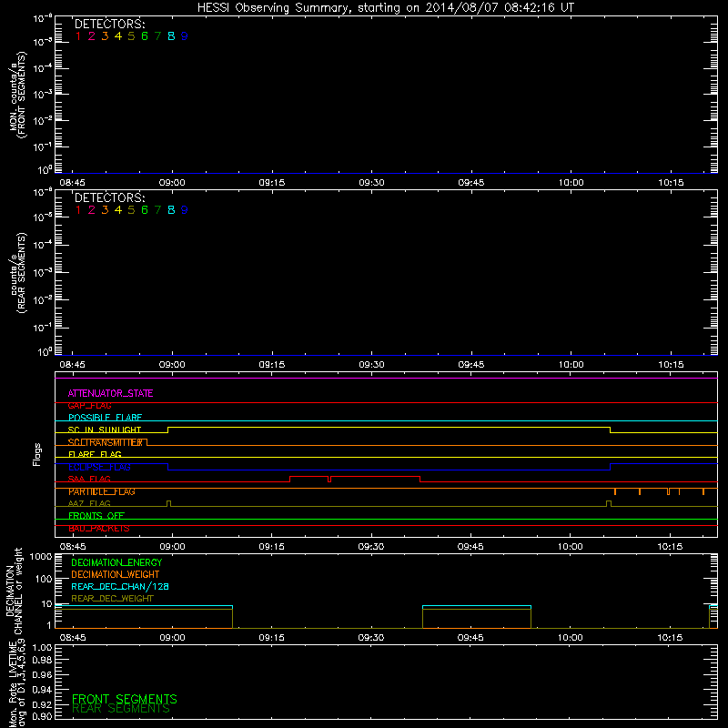
Task: Click the 100 tick label on the decimation axis
Action: point(43,579)
